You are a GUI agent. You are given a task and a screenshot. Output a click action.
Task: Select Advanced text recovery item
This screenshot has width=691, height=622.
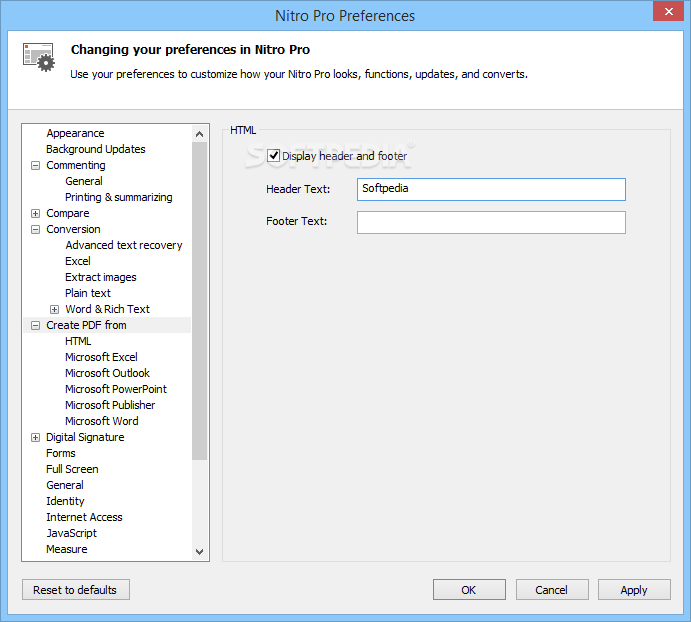[124, 245]
